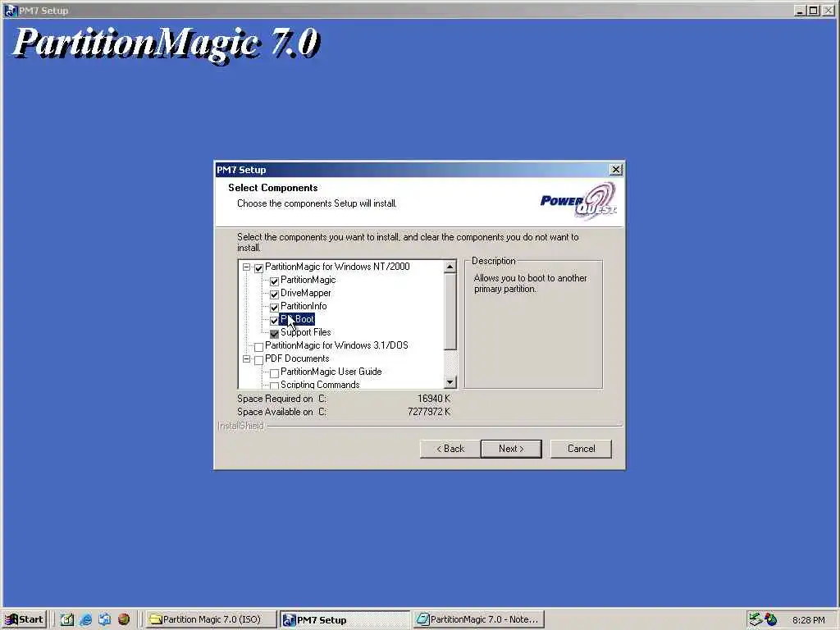Uncheck the PQBoot component checkbox

click(x=274, y=321)
